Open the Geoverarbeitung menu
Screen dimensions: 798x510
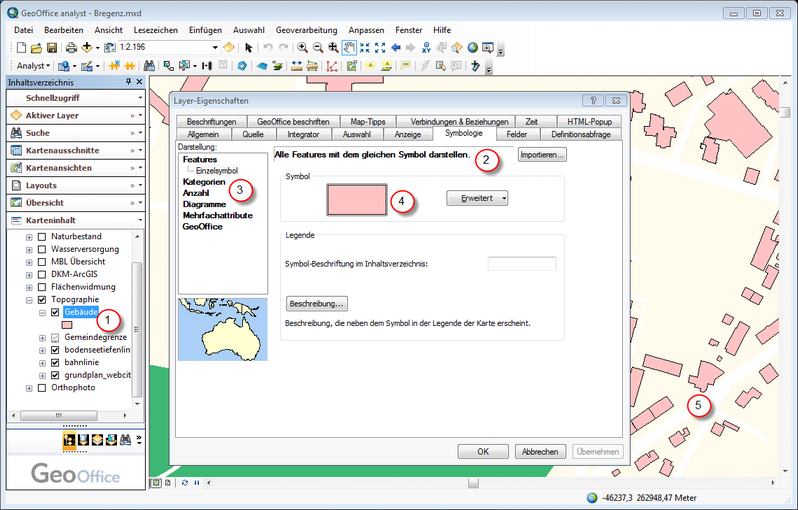click(308, 30)
